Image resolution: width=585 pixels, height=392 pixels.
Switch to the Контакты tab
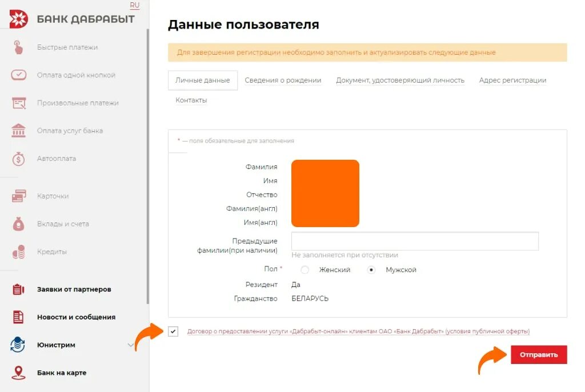click(x=191, y=100)
